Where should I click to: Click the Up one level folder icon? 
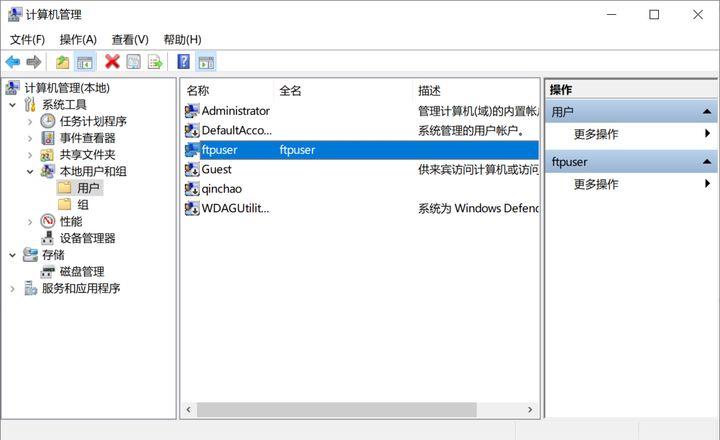(62, 62)
